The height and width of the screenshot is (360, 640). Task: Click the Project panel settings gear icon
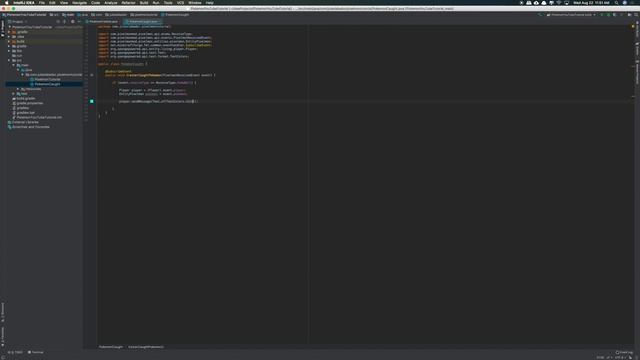(x=73, y=22)
